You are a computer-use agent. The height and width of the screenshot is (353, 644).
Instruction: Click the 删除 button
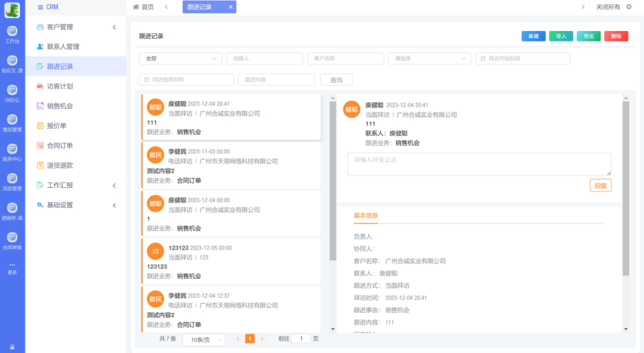point(615,36)
